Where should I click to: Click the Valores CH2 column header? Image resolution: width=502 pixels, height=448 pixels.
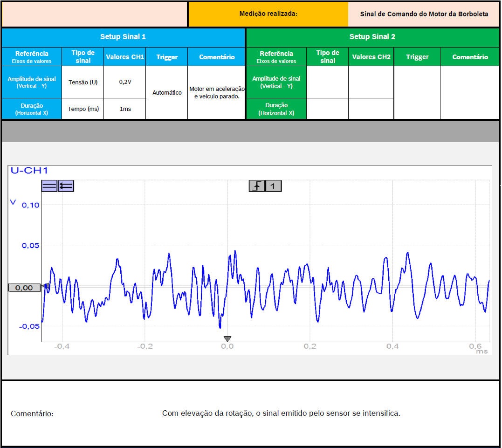(x=371, y=57)
